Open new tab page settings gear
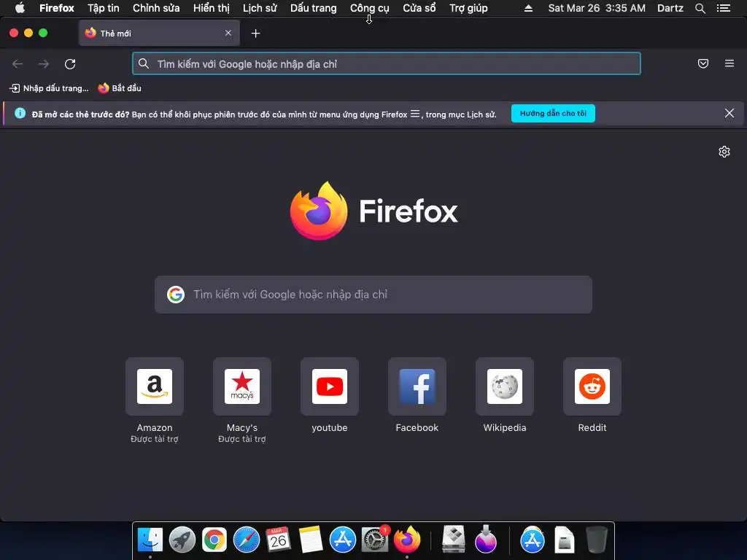The height and width of the screenshot is (560, 747). [724, 152]
